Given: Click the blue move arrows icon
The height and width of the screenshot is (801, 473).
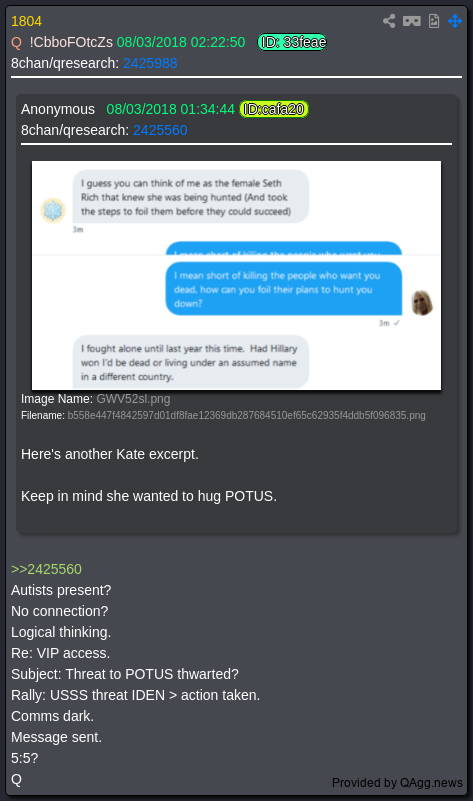Looking at the screenshot, I should tap(455, 21).
